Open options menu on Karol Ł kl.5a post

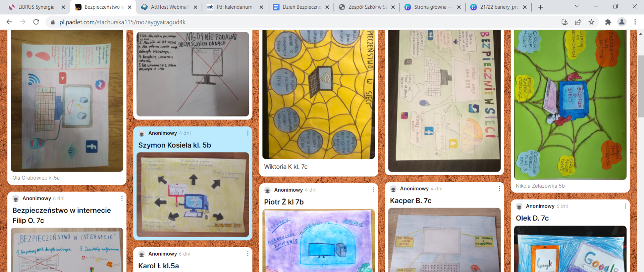click(248, 254)
